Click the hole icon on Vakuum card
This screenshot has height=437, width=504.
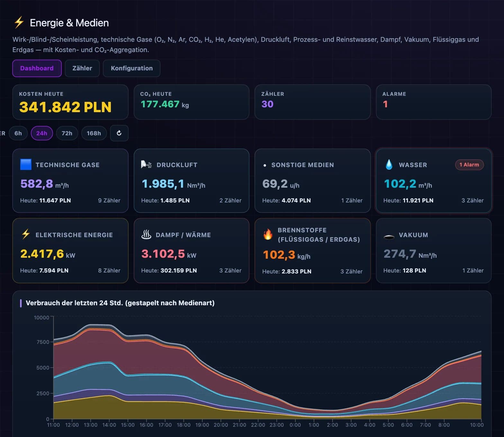tap(389, 237)
